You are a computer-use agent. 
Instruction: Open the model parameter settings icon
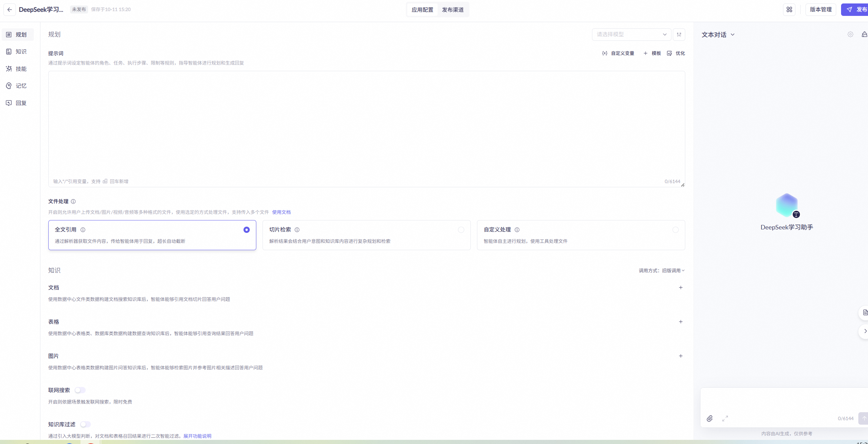pos(679,35)
